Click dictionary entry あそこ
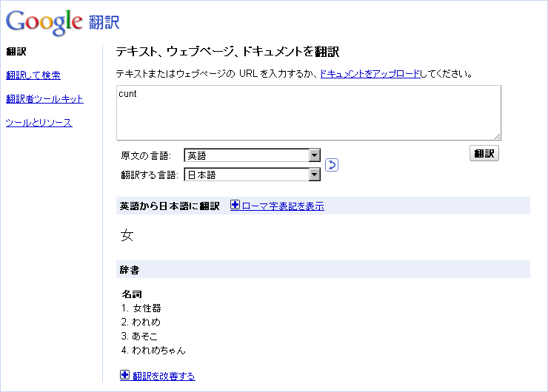This screenshot has width=548, height=392. 144,336
